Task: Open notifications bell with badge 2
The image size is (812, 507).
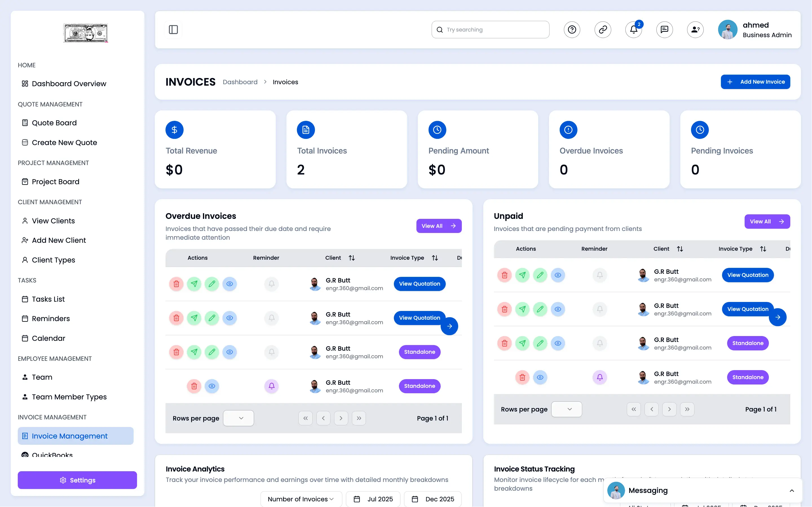Action: coord(634,30)
